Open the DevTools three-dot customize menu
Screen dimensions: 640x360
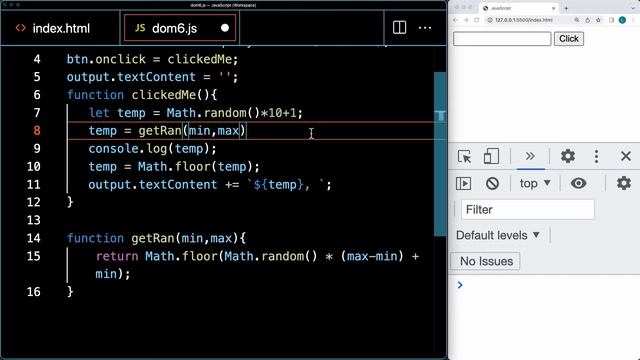pyautogui.click(x=596, y=156)
